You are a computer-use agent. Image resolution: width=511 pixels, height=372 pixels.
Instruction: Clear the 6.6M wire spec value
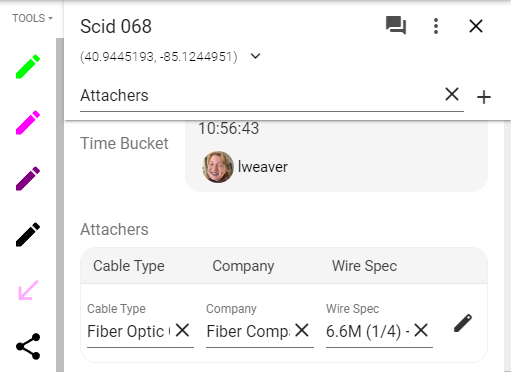pos(421,330)
